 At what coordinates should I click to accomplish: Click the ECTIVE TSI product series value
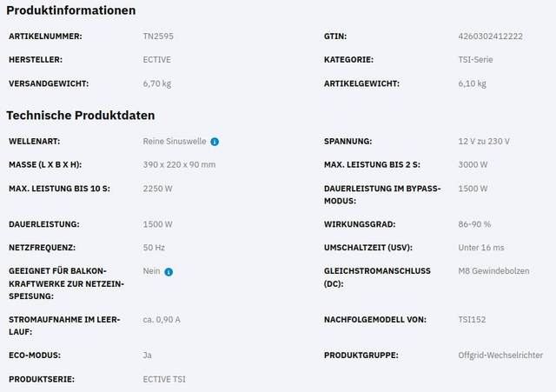coord(164,379)
